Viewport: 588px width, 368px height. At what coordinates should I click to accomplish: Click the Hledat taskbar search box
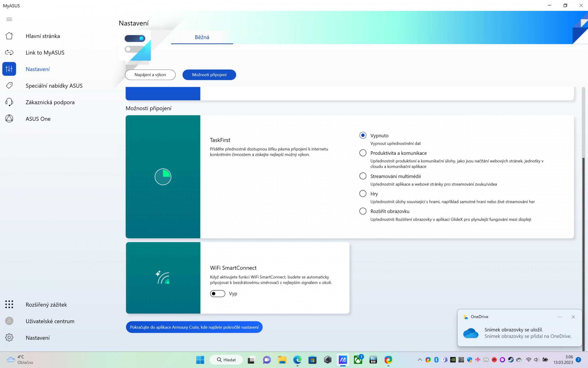(x=226, y=360)
